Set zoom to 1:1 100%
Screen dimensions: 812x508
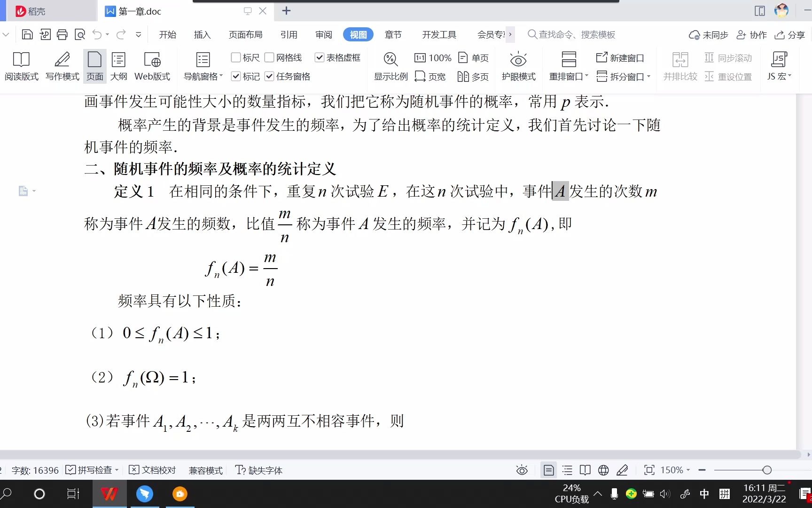432,57
